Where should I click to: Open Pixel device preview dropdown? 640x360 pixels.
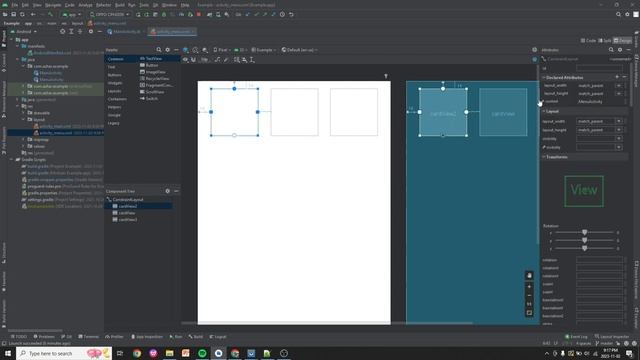pos(222,50)
